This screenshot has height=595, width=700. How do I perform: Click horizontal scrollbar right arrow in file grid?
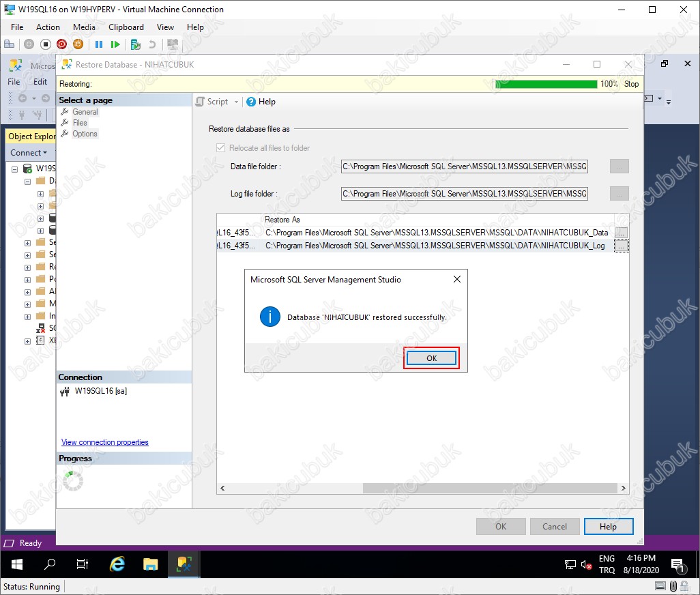(x=623, y=489)
